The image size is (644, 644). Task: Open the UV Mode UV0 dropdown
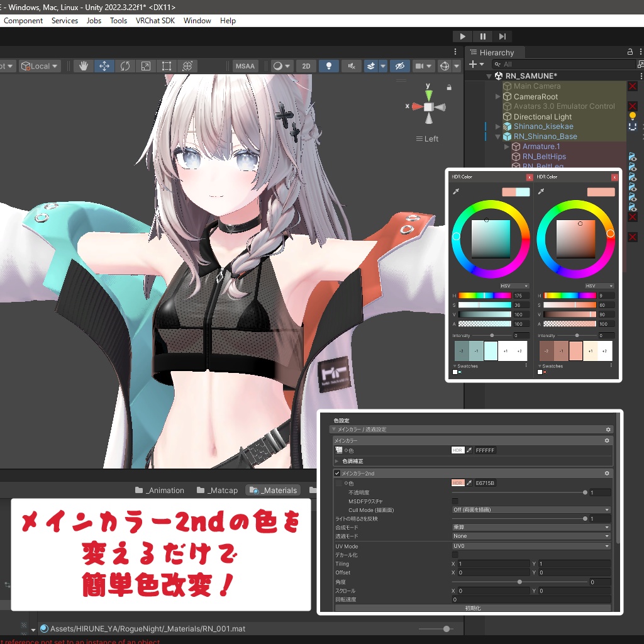(531, 546)
